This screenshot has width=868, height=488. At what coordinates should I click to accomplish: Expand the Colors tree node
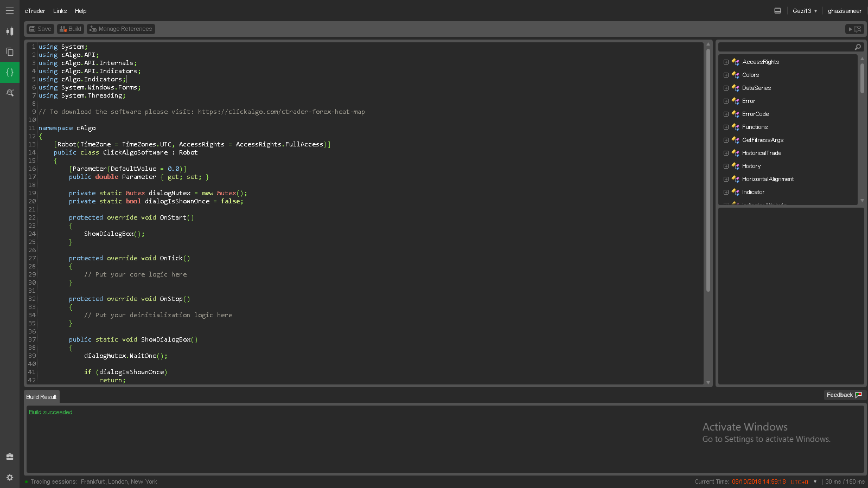[x=726, y=75]
